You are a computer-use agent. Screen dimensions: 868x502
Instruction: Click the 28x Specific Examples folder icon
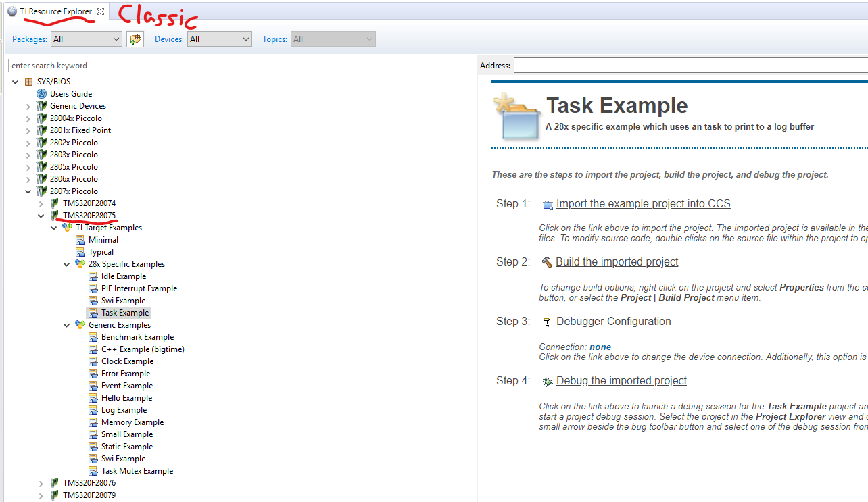point(80,264)
